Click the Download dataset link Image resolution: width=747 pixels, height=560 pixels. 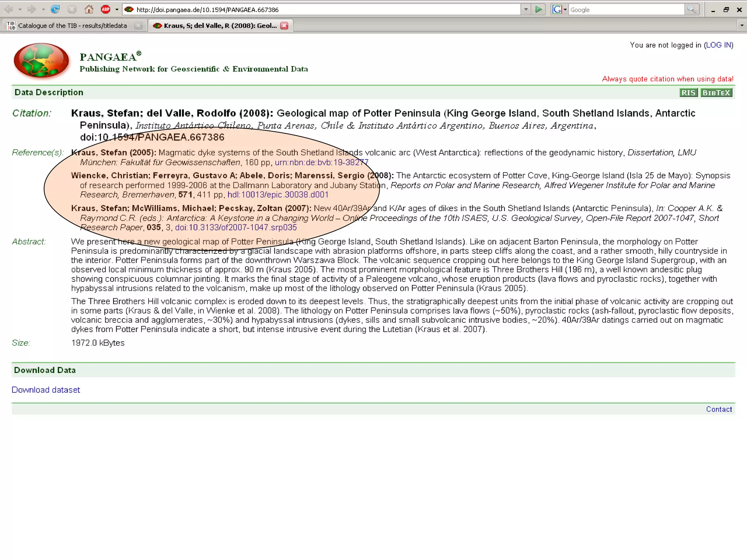(46, 390)
